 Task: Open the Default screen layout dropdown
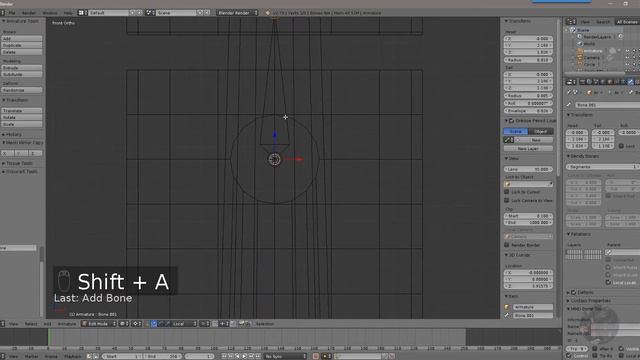click(109, 13)
